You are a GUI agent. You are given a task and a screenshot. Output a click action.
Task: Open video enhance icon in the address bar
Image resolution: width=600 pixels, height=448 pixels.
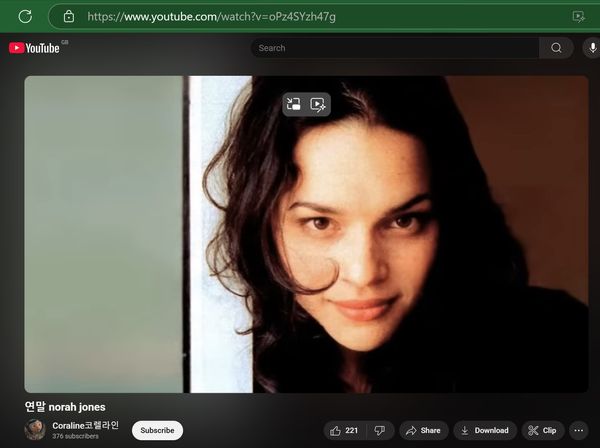pos(578,17)
